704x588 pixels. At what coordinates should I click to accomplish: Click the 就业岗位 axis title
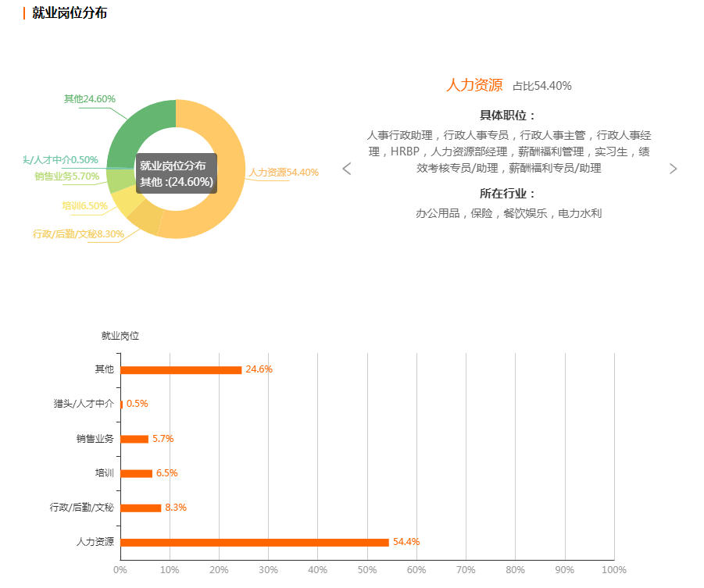(120, 336)
